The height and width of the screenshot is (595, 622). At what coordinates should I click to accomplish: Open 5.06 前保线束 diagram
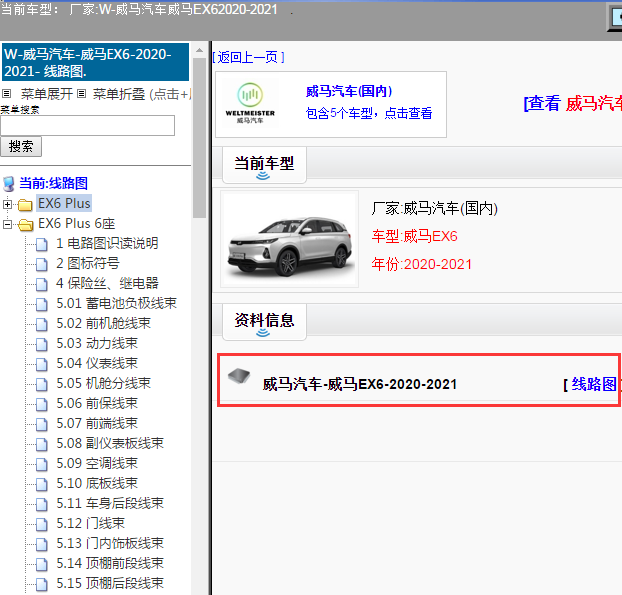click(97, 403)
